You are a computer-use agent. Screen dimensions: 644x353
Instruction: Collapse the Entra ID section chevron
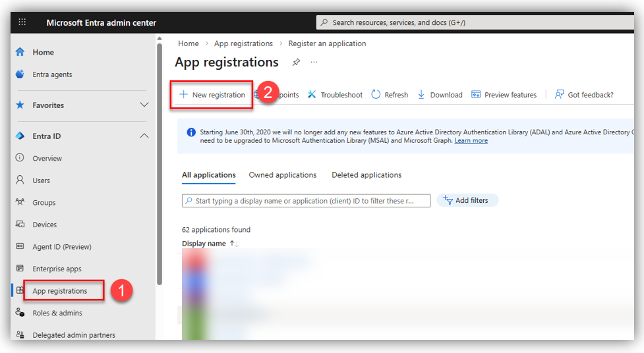144,136
